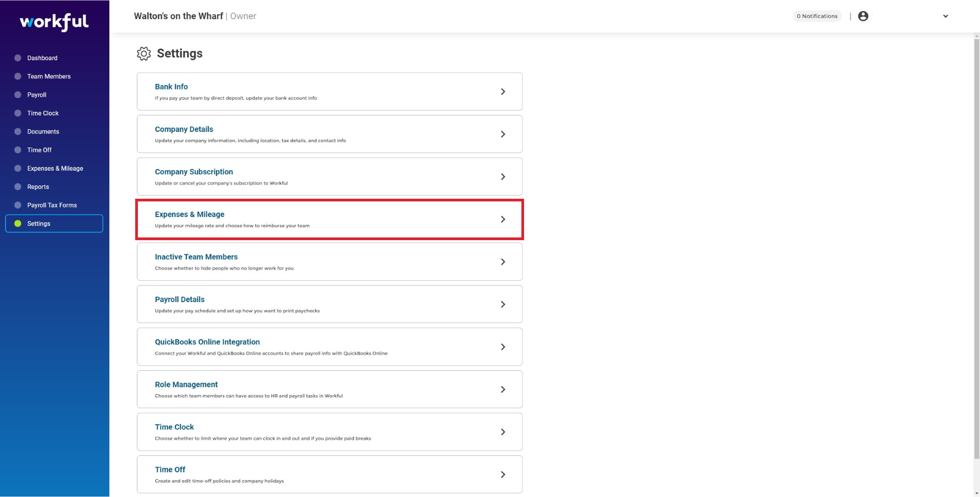Click the Reports sidebar bullet icon
The height and width of the screenshot is (497, 980).
18,187
